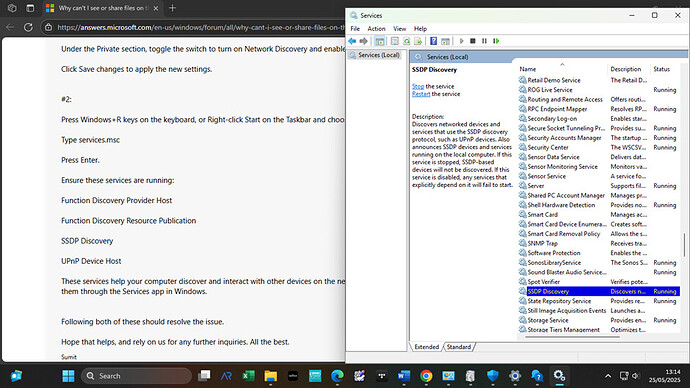Screen dimensions: 690x388
Task: Click the Export List toolbar icon
Action: tap(418, 41)
